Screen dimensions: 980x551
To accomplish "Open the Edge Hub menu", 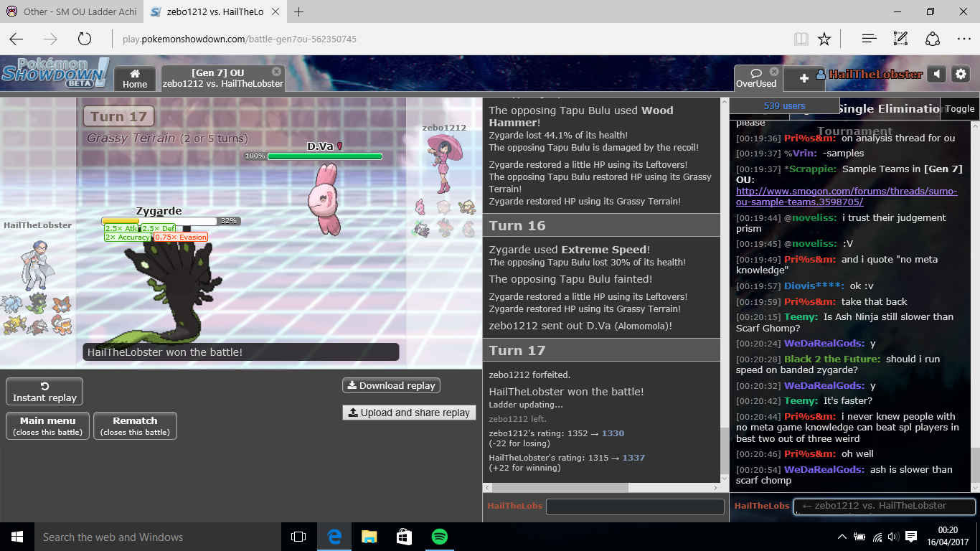I will (x=869, y=39).
